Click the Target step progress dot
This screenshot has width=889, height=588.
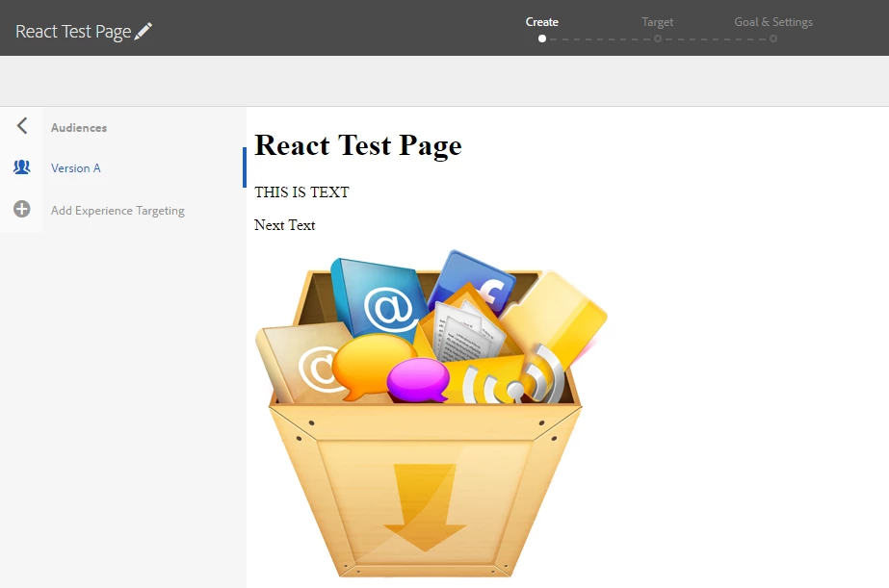point(658,38)
